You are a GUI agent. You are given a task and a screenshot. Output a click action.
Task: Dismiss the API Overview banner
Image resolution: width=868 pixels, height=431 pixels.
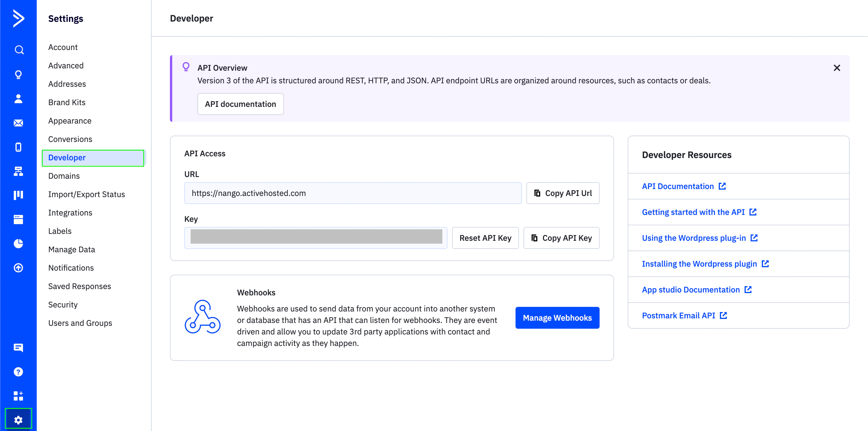point(836,68)
